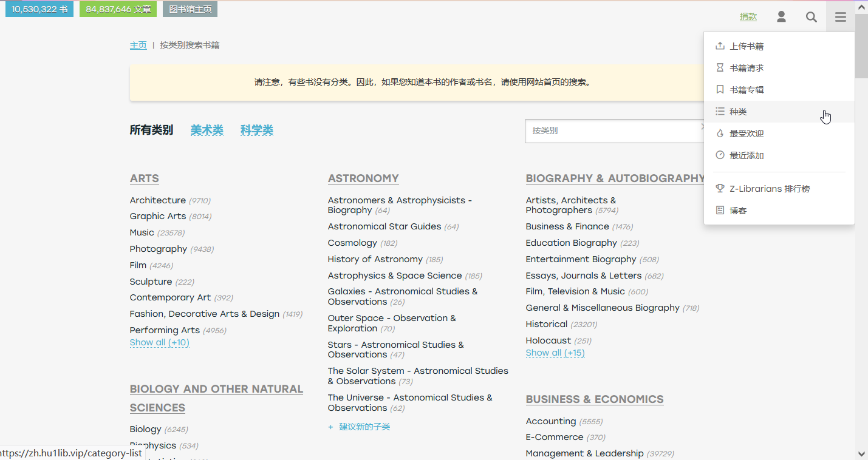Image resolution: width=868 pixels, height=460 pixels.
Task: Expand Arts with Show all (+10)
Action: [x=159, y=343]
